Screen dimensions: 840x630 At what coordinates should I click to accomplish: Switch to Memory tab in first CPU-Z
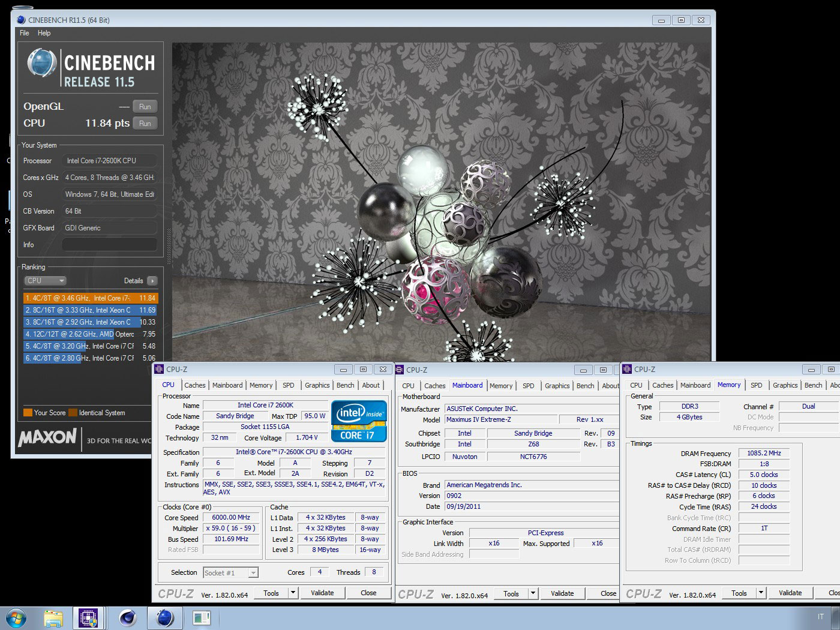[x=261, y=385]
